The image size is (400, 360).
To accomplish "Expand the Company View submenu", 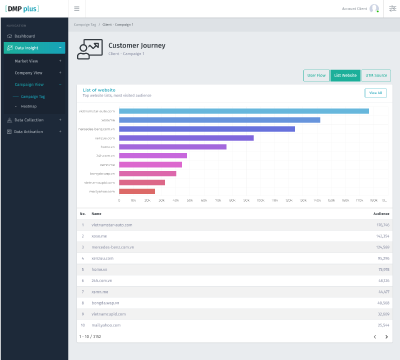I will (x=60, y=73).
